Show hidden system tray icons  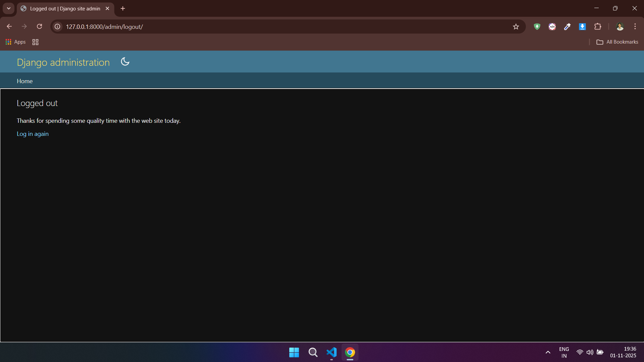coord(548,352)
